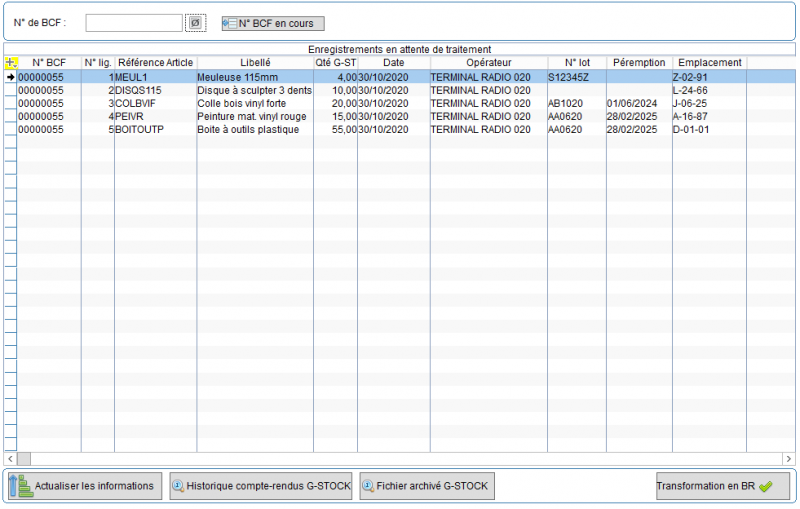Click the Libellé column header
The width and height of the screenshot is (800, 509).
pyautogui.click(x=255, y=63)
